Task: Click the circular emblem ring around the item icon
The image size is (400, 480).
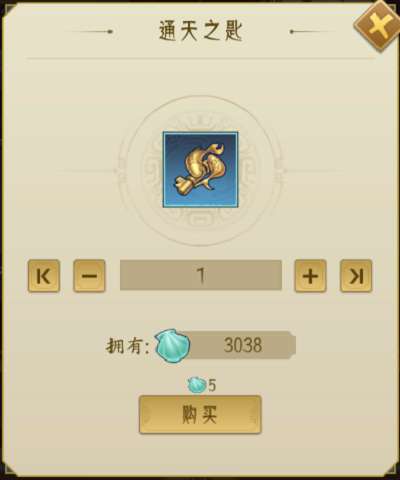Action: click(x=200, y=170)
